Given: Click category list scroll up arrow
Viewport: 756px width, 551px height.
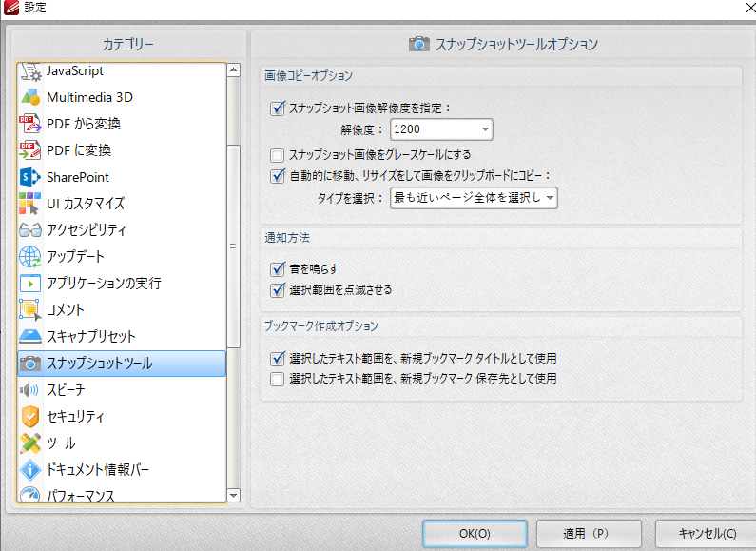Looking at the screenshot, I should [233, 70].
